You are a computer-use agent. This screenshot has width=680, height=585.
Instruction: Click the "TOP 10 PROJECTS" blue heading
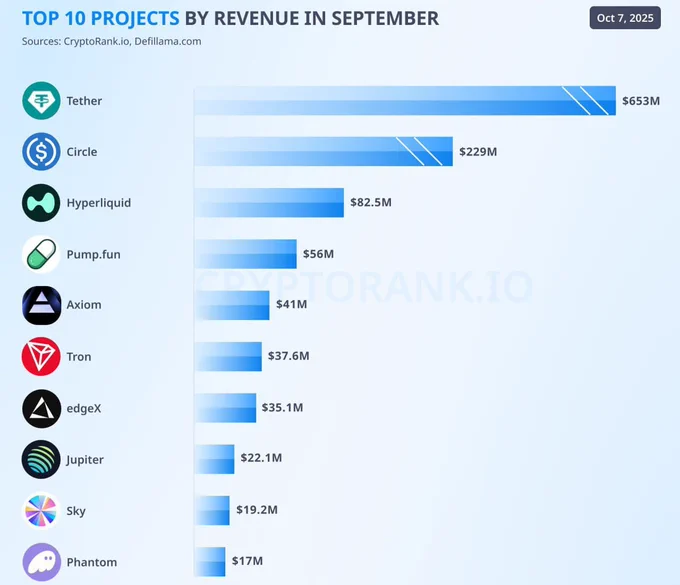tap(101, 19)
